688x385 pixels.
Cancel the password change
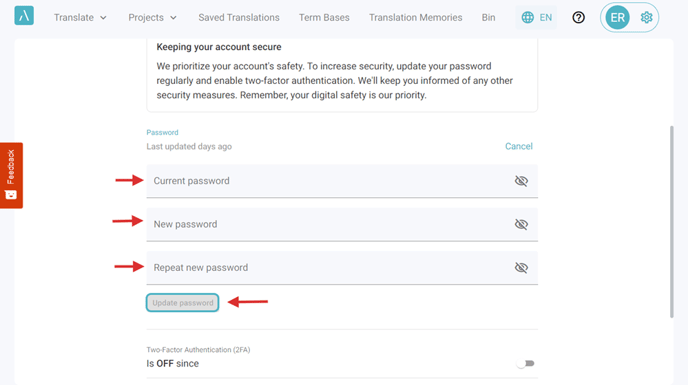519,146
